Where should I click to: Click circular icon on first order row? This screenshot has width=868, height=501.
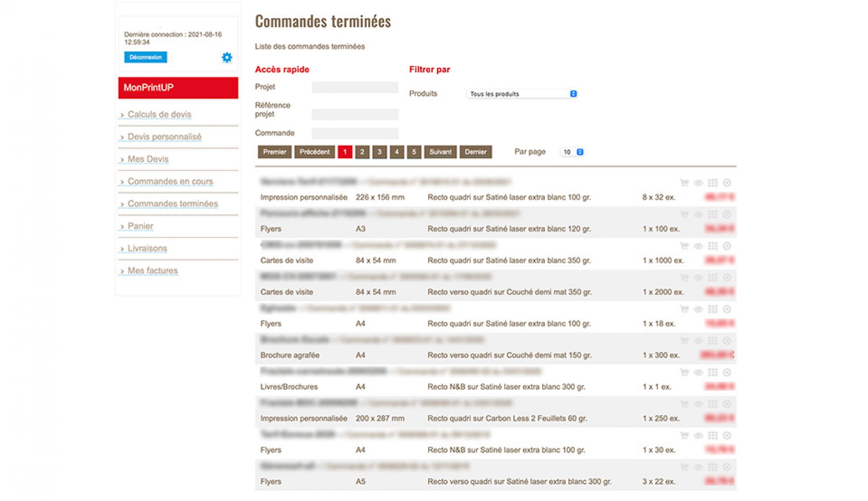tap(727, 183)
